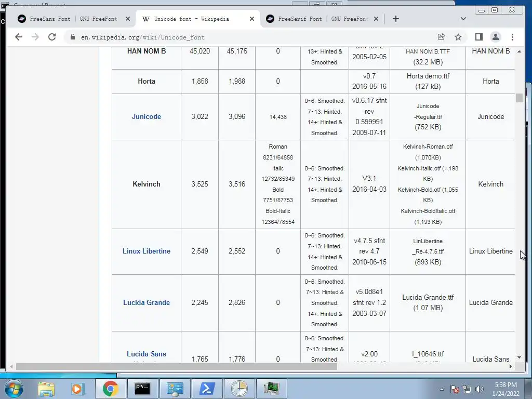The height and width of the screenshot is (399, 532).
Task: Click the Horta demo.ttf cell
Action: 428,82
